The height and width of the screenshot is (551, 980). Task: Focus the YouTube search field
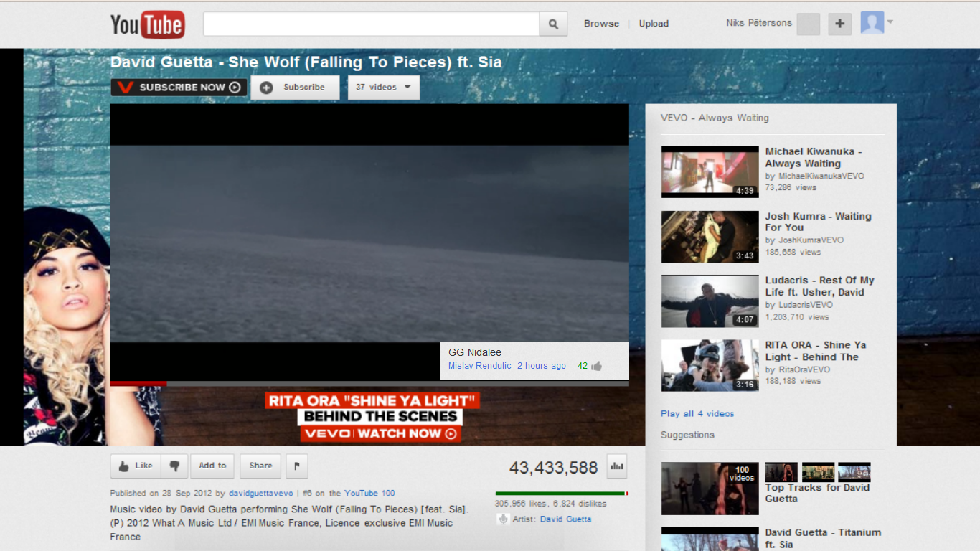pos(371,24)
